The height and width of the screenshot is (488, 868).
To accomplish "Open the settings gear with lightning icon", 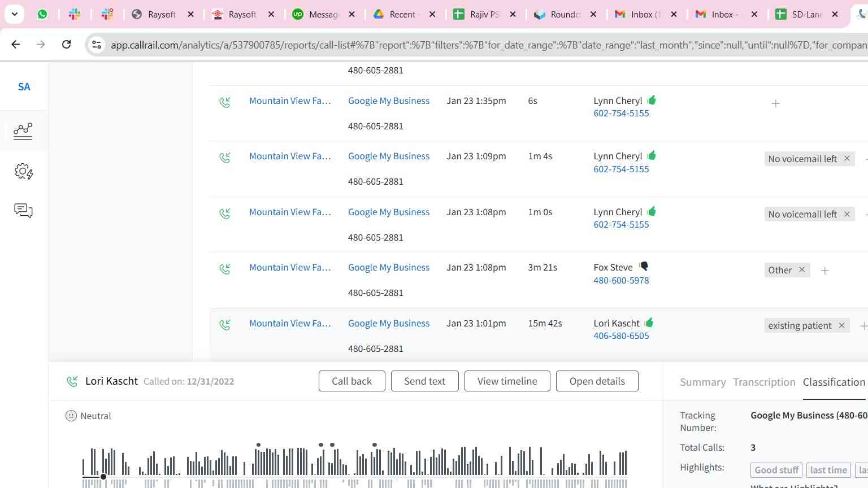I will tap(23, 171).
